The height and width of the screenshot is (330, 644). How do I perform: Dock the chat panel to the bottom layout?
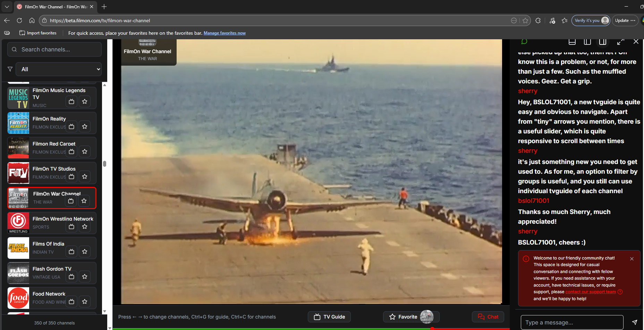click(572, 42)
